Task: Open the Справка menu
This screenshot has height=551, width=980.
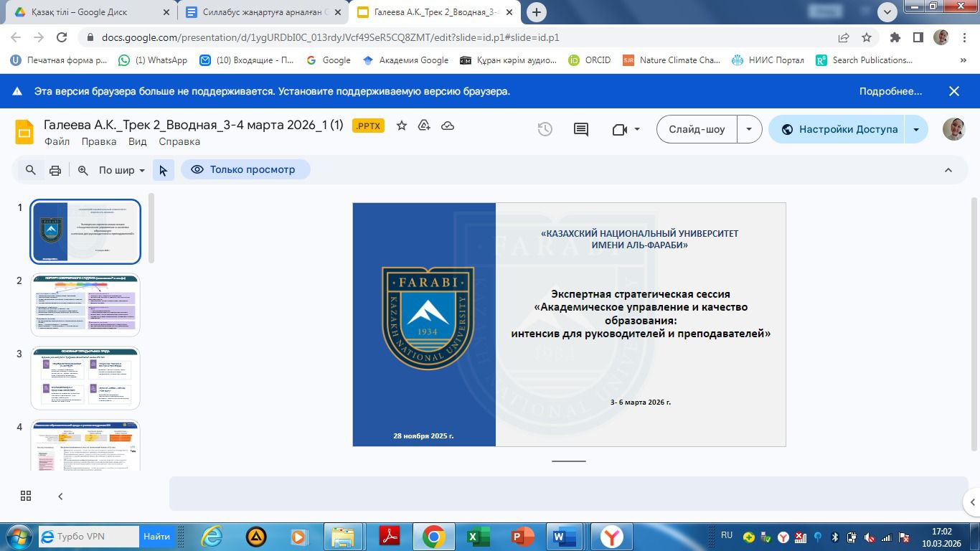Action: click(x=179, y=141)
